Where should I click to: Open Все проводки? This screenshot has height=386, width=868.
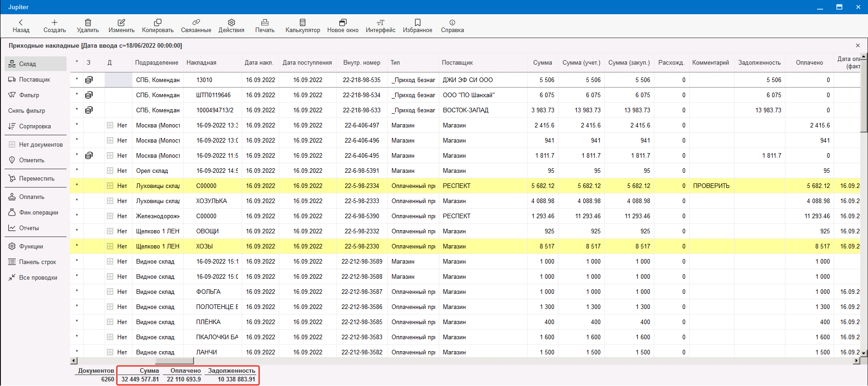pos(35,277)
